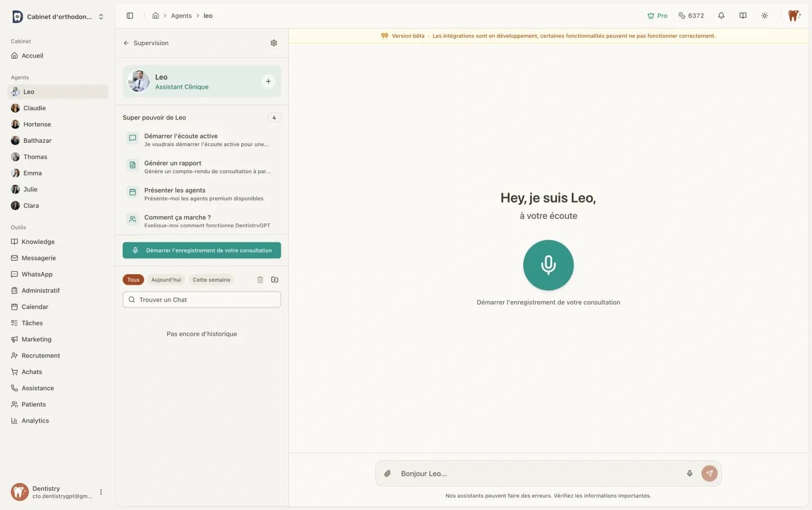The width and height of the screenshot is (812, 510).
Task: Click the plus button on Leo card
Action: pyautogui.click(x=268, y=81)
